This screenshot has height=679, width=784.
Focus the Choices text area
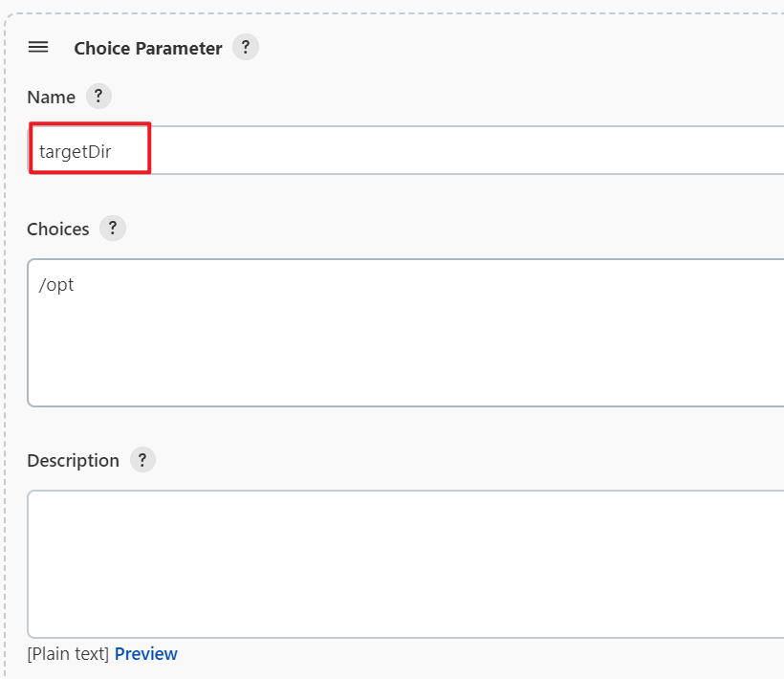coord(405,333)
